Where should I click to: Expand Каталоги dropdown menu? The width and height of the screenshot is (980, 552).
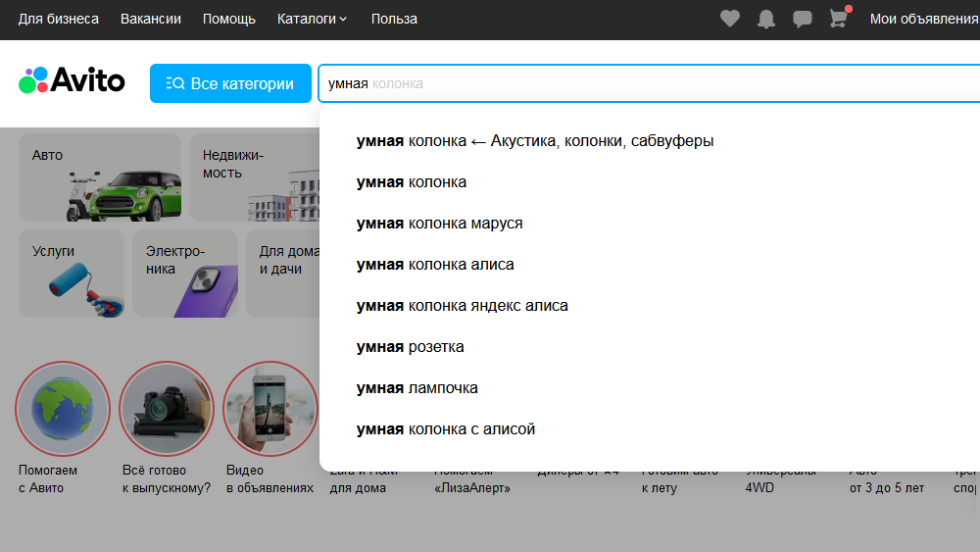[312, 19]
